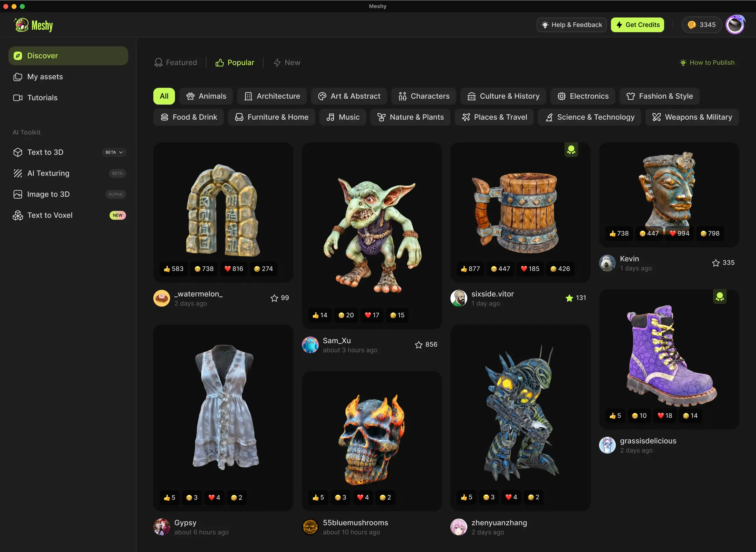This screenshot has height=552, width=756.
Task: Launch the Text to Voxel tool
Action: click(x=50, y=215)
